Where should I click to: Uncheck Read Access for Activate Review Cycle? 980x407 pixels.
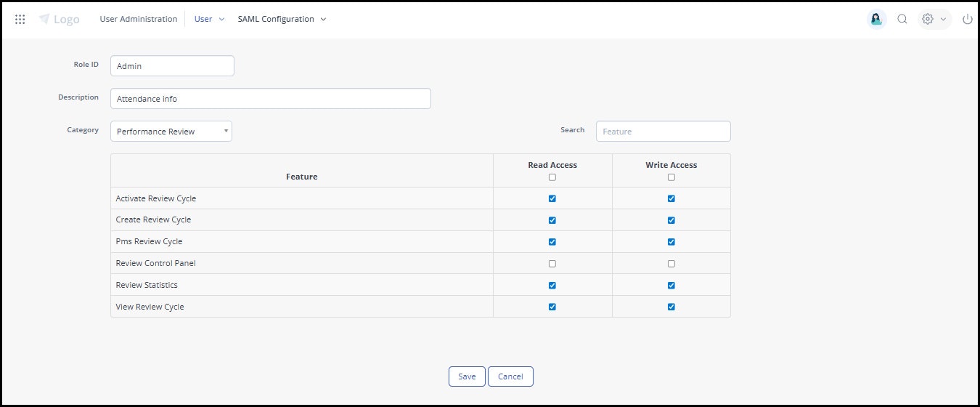point(552,198)
